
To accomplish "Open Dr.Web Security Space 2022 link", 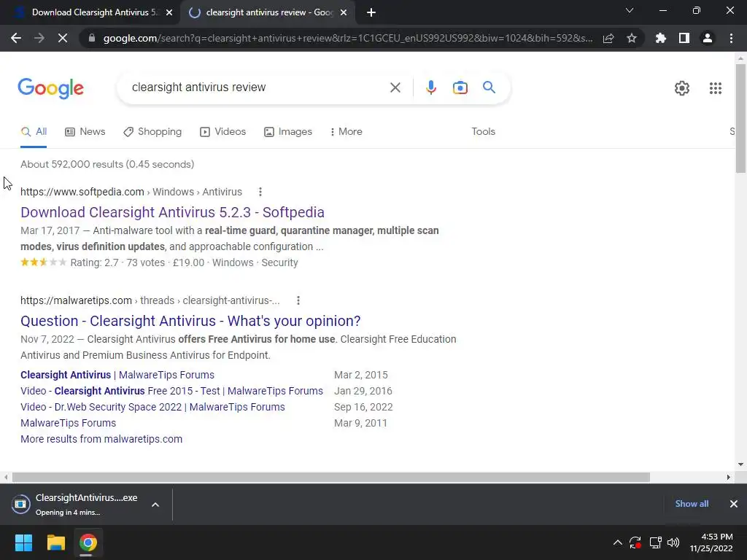I will point(152,407).
